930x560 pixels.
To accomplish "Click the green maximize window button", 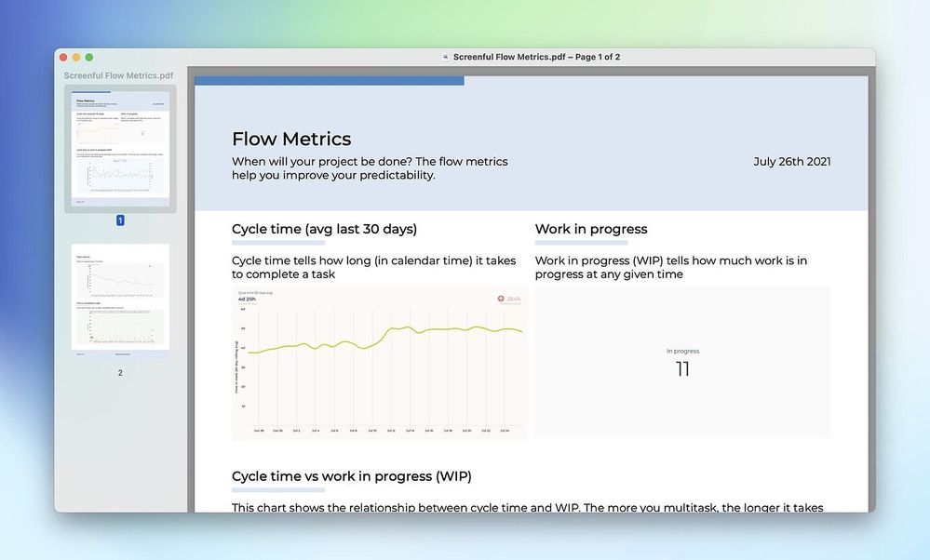I will (x=89, y=57).
